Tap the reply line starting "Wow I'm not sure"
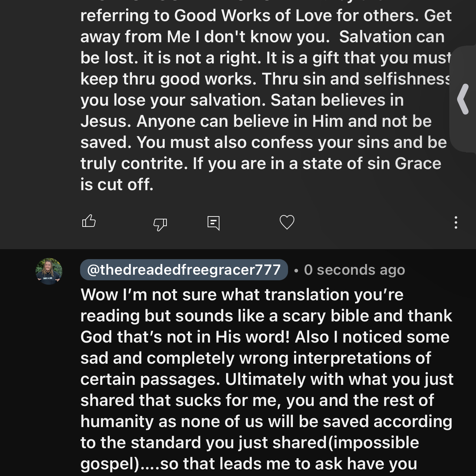476x476 pixels. 242,295
